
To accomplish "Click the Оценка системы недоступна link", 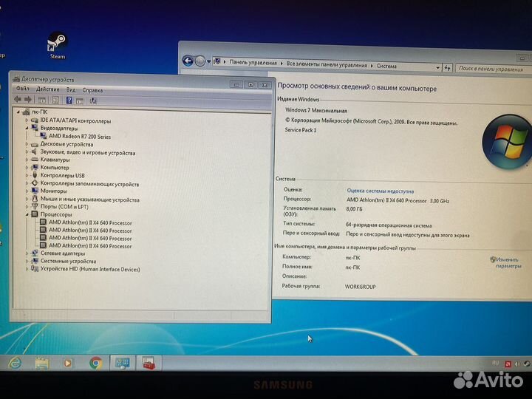I will tap(380, 191).
